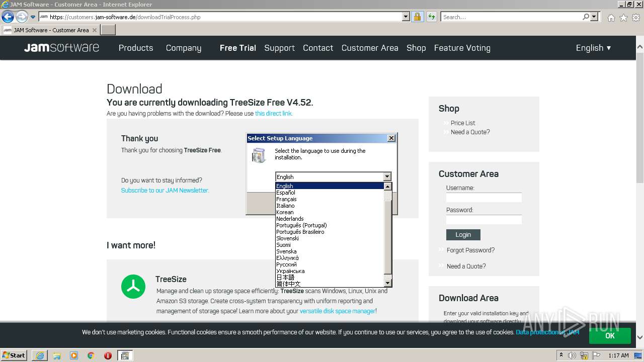Select Русский language option
Image resolution: width=644 pixels, height=362 pixels.
(x=330, y=264)
